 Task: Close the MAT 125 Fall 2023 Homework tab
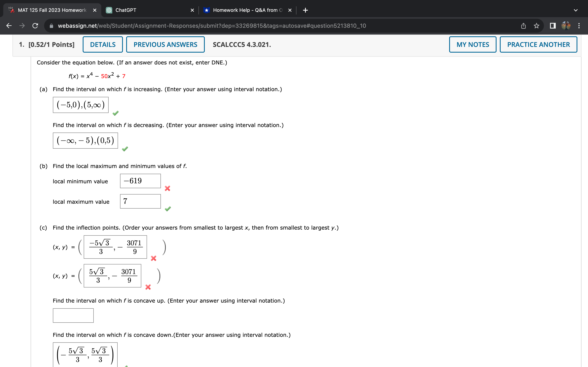pyautogui.click(x=95, y=10)
